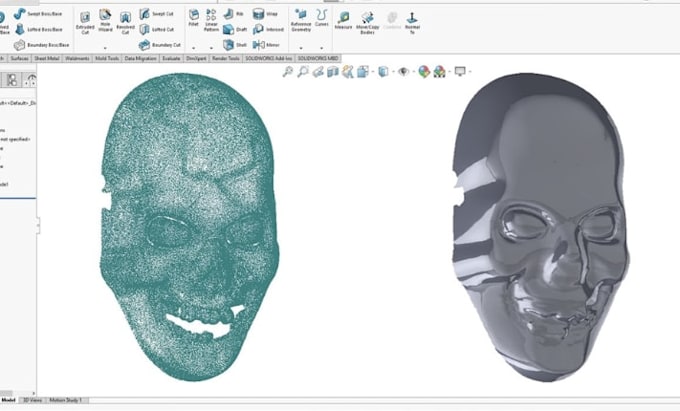Open the SOLIDWORKS MBD tab

point(318,59)
